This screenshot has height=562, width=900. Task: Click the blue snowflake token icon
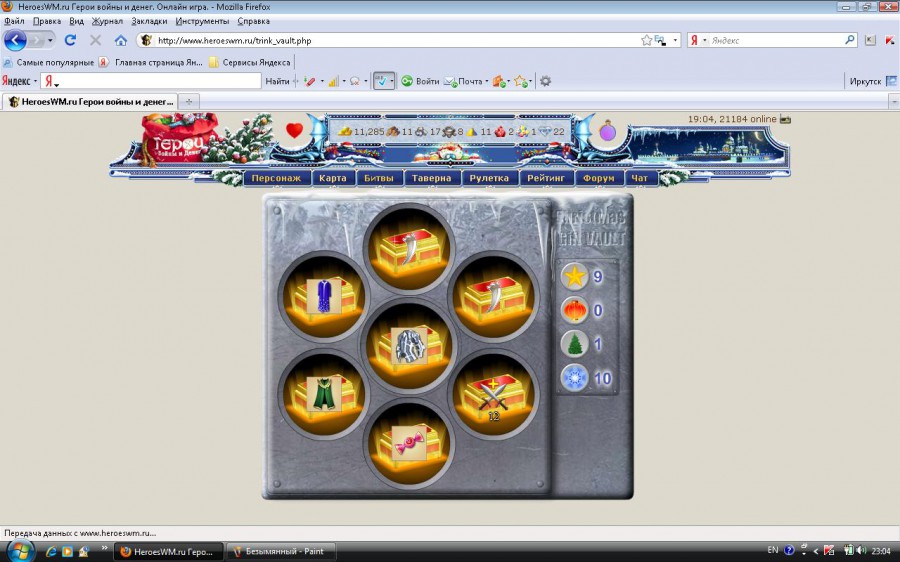(575, 378)
